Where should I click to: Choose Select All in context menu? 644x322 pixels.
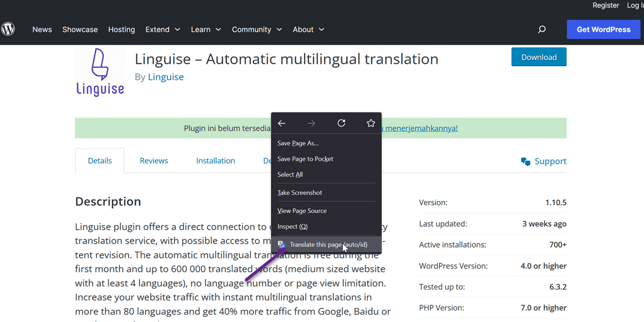point(327,174)
